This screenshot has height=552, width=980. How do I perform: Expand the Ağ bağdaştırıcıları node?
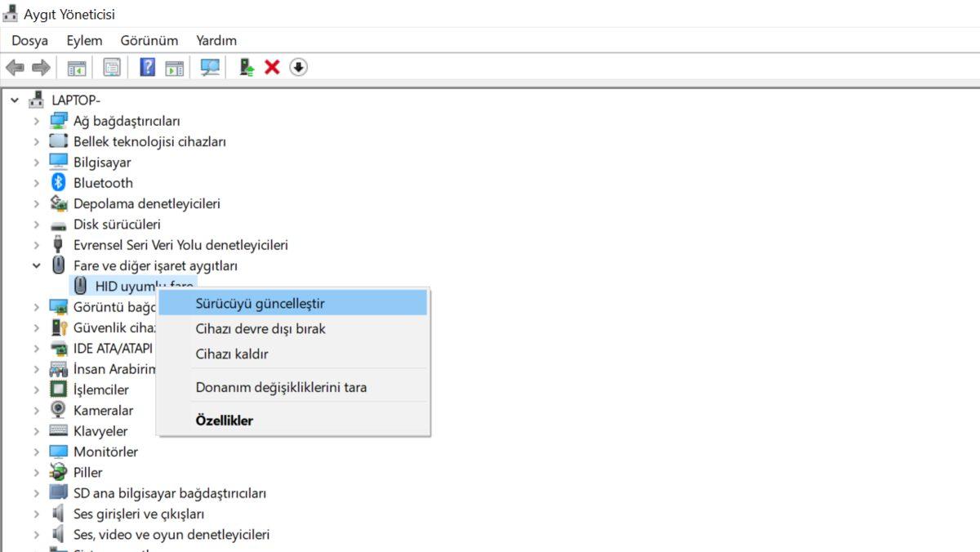pos(37,121)
